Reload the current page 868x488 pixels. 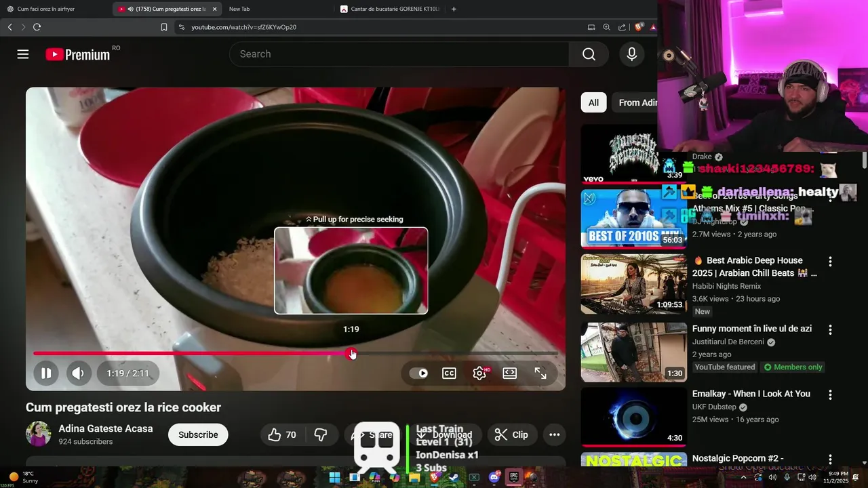(x=37, y=27)
